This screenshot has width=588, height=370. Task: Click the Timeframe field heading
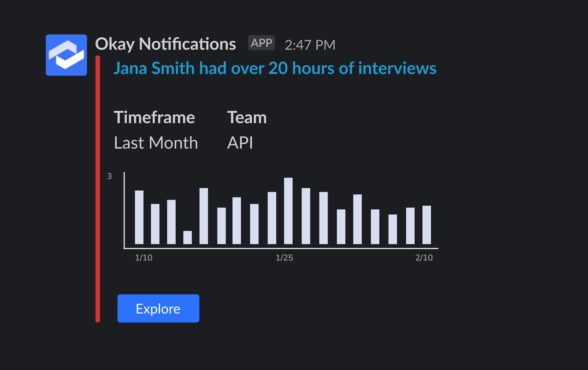point(154,117)
